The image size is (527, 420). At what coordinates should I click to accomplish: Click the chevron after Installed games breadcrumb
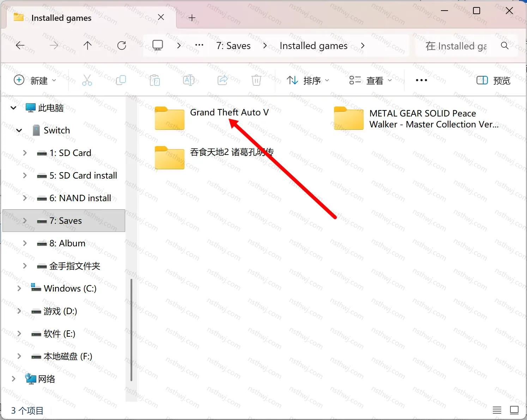pos(363,46)
